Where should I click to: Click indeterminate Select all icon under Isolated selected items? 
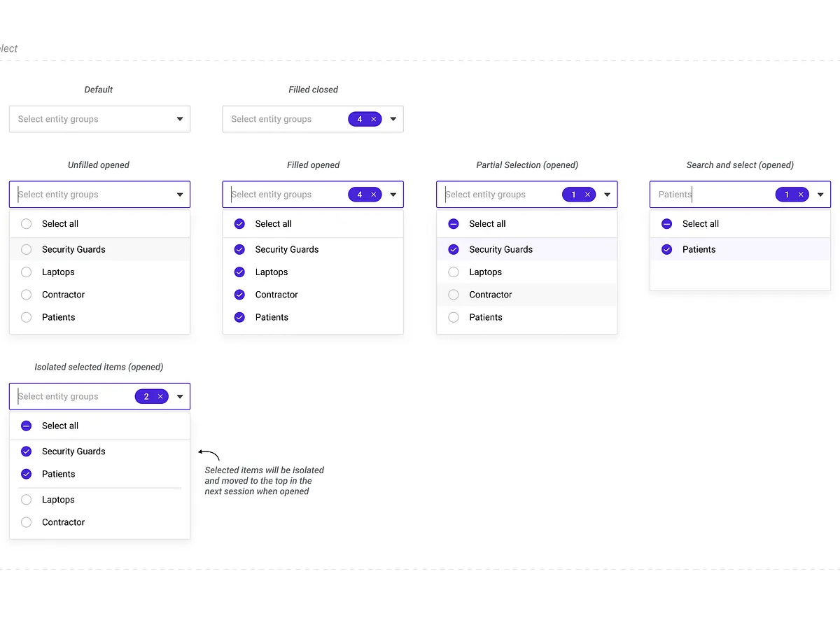[27, 426]
